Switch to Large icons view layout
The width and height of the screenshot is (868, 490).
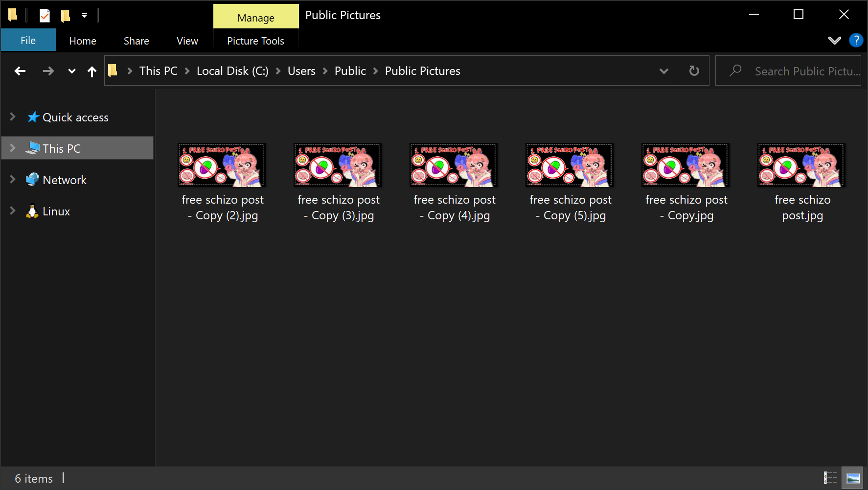click(x=853, y=478)
